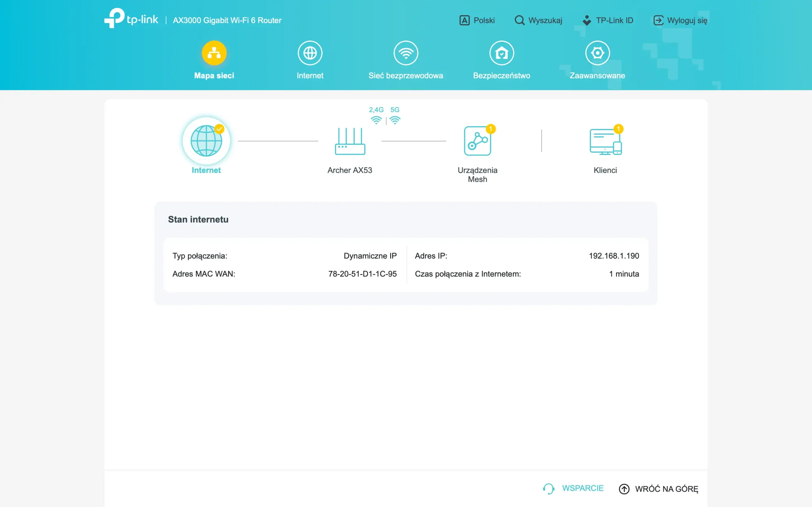
Task: Expand the Stan internetu details card
Action: point(198,219)
